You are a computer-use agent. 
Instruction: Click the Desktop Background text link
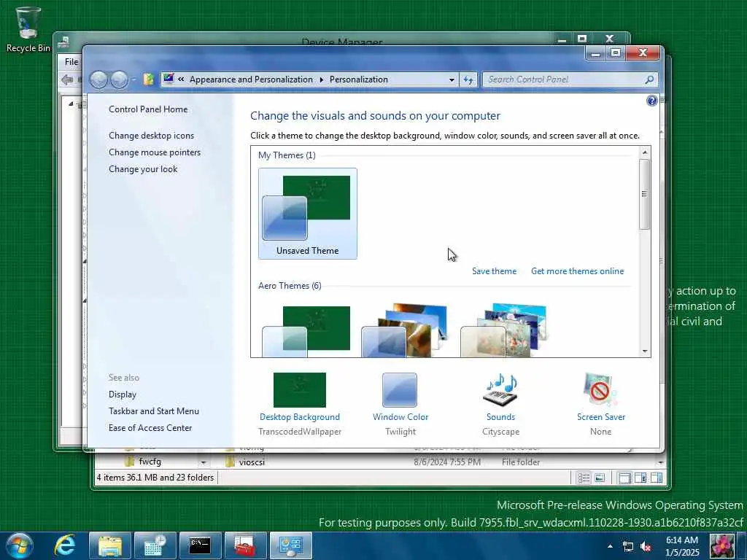click(x=300, y=416)
